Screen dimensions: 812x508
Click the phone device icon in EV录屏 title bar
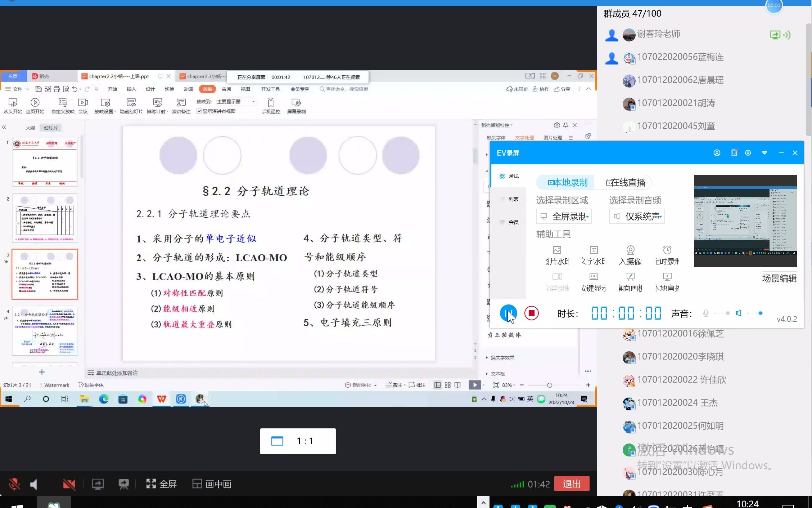pos(734,153)
